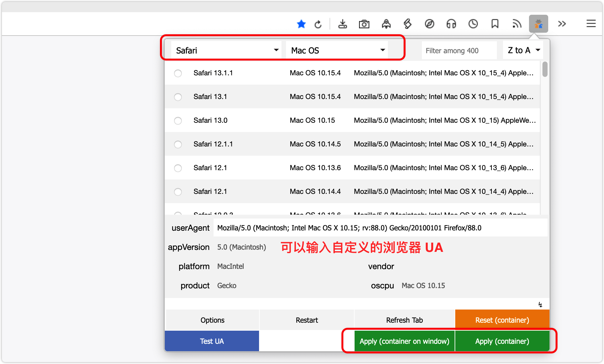Choose Safari 12.1.1 for Mac OS 10.14.5
The height and width of the screenshot is (364, 604).
(178, 145)
